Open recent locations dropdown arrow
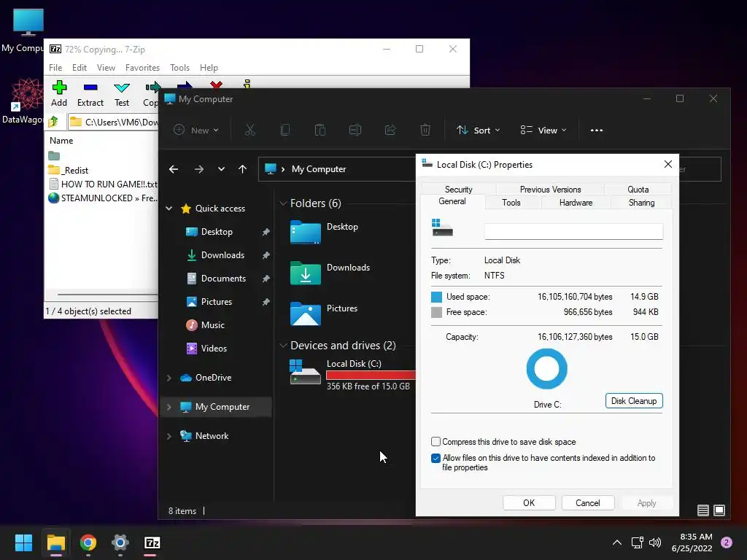Screen dimensions: 747x560 (x=221, y=169)
